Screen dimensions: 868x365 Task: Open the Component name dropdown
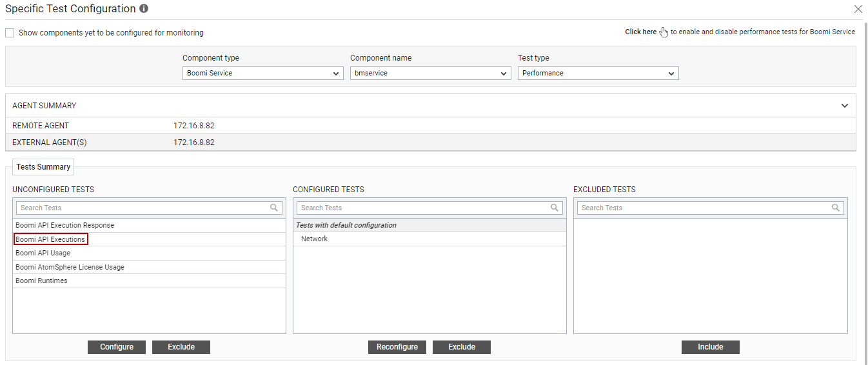coord(431,74)
